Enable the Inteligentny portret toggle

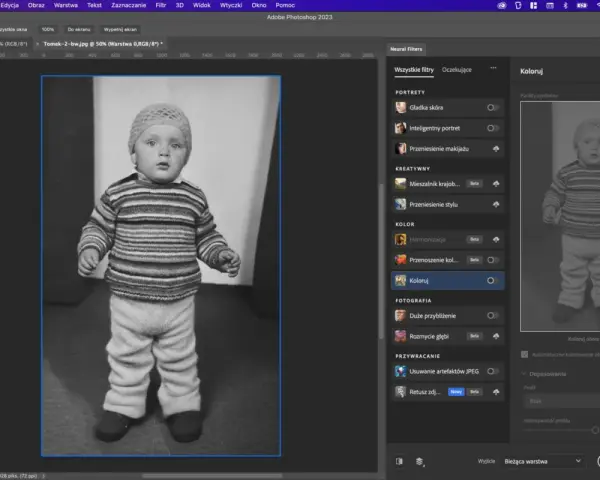click(493, 128)
